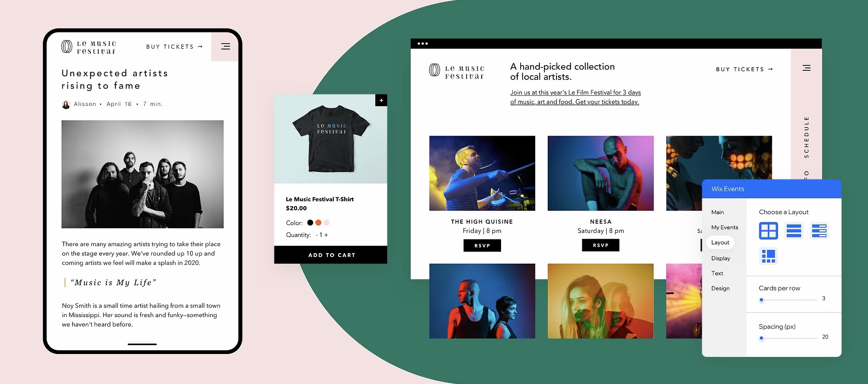Screen dimensions: 868x384
Task: Click the plus icon on T-shirt card
Action: [x=381, y=100]
